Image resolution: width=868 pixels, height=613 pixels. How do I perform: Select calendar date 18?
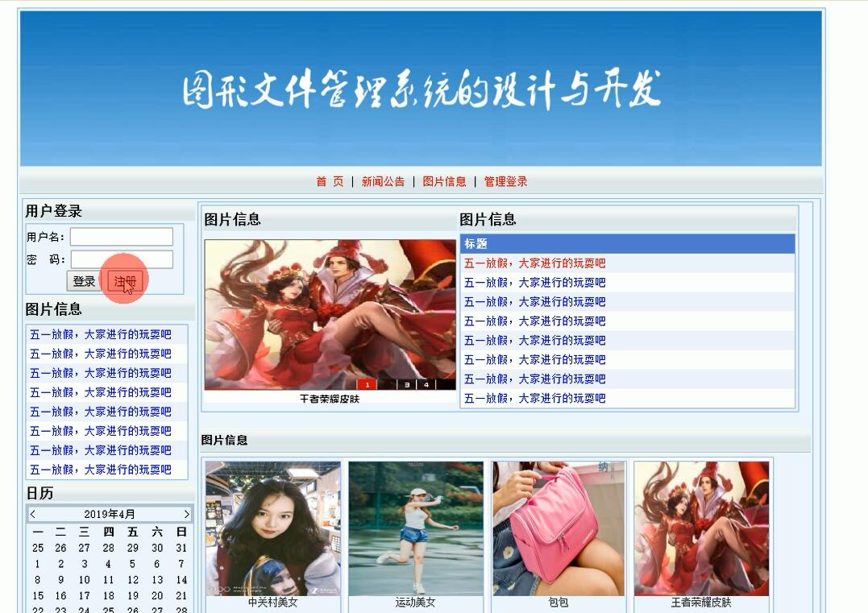tap(109, 596)
